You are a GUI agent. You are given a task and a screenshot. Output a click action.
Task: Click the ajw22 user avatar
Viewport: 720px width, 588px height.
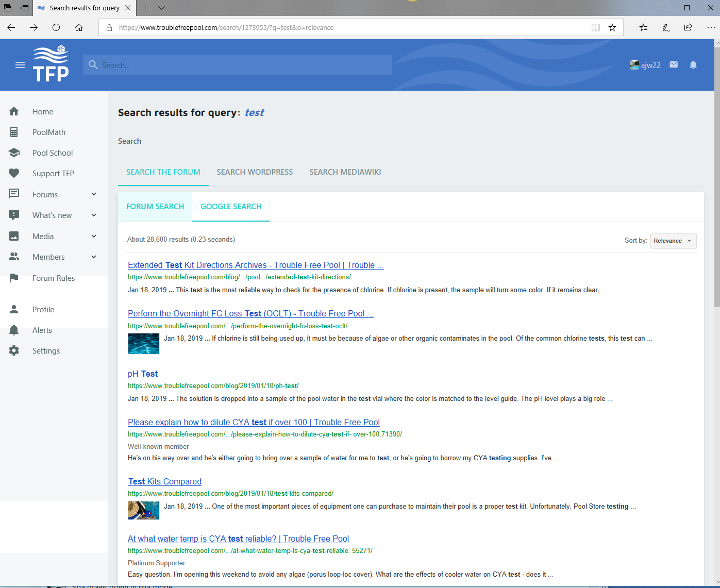tap(634, 65)
